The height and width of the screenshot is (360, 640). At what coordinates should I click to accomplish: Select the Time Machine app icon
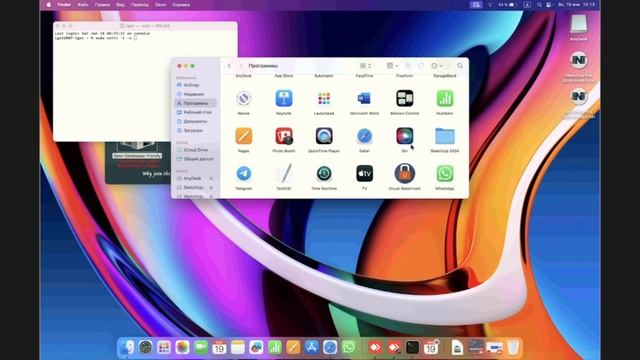324,174
